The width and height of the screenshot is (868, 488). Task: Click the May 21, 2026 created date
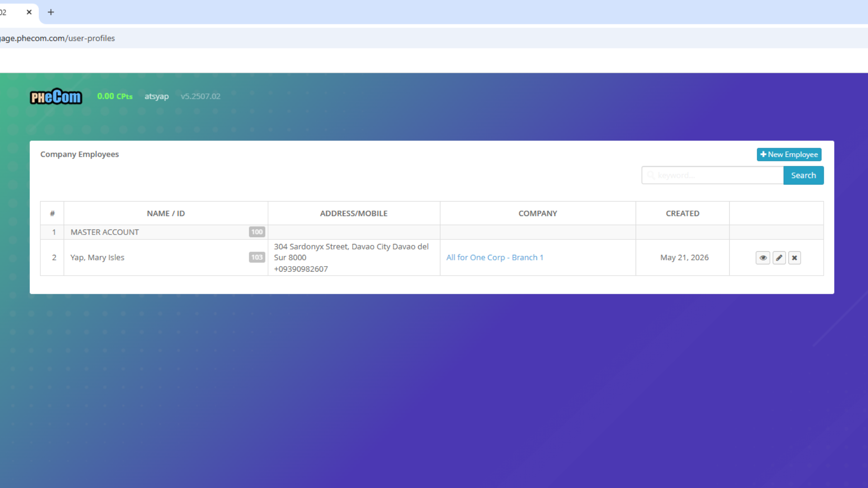pos(684,258)
